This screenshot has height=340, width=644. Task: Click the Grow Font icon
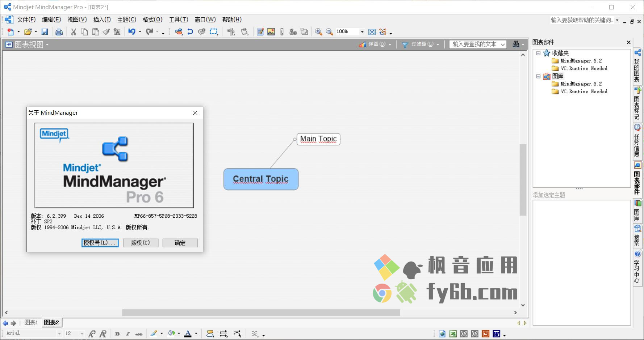(x=92, y=333)
